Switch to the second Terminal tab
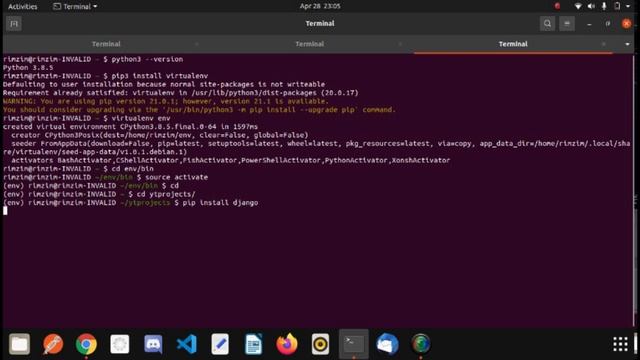Screen dimensions: 640x360 pos(309,44)
